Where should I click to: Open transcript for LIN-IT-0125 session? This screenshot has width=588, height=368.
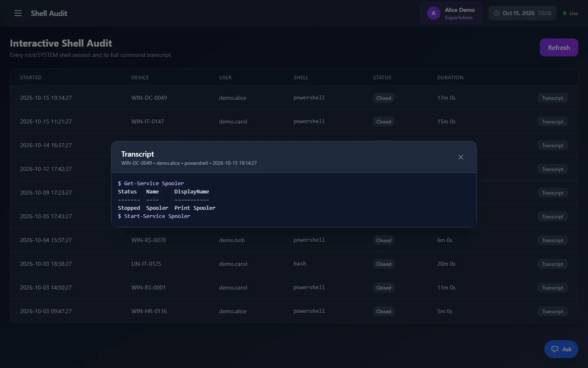[x=552, y=264]
